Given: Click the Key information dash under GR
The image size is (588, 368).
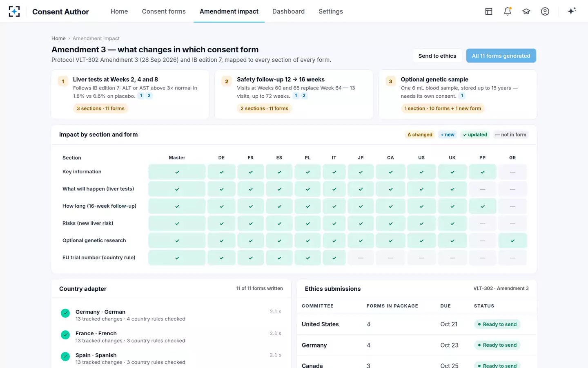Looking at the screenshot, I should (512, 172).
